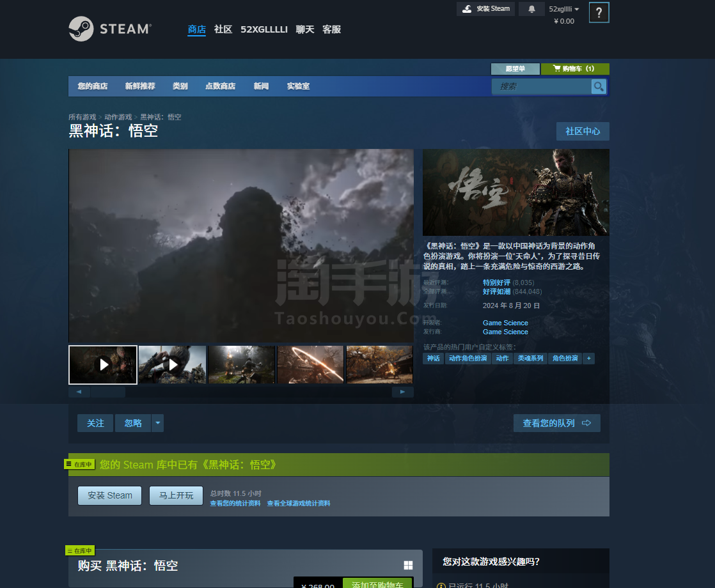715x588 pixels.
Task: Play the first trailer thumbnail
Action: (x=103, y=365)
